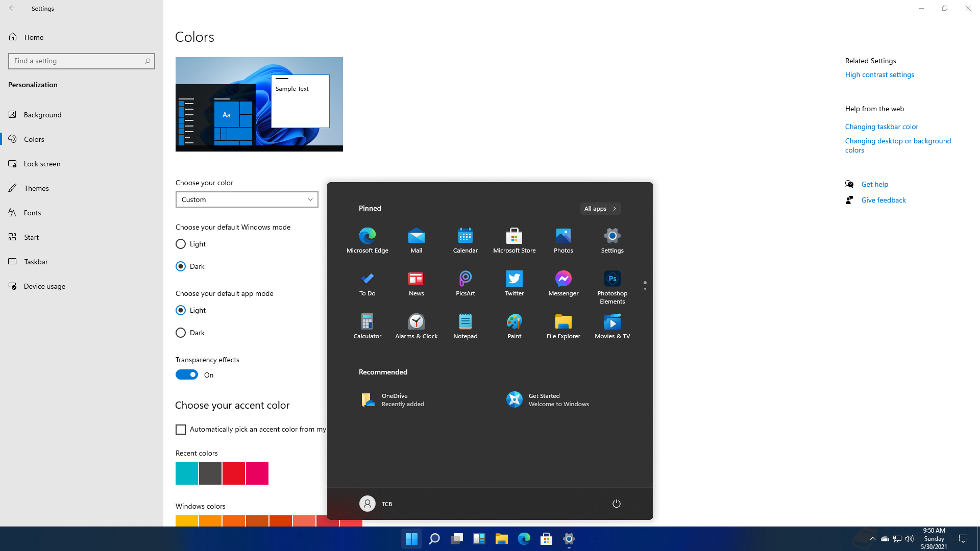This screenshot has height=551, width=980.
Task: Click the color preview thumbnail
Action: [259, 104]
